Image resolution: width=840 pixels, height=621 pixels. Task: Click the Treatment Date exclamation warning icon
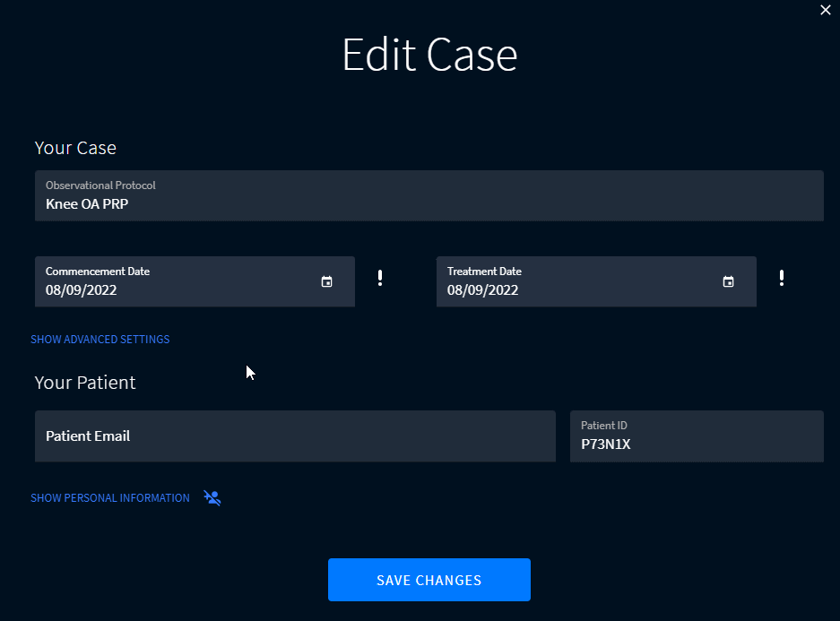click(x=782, y=278)
